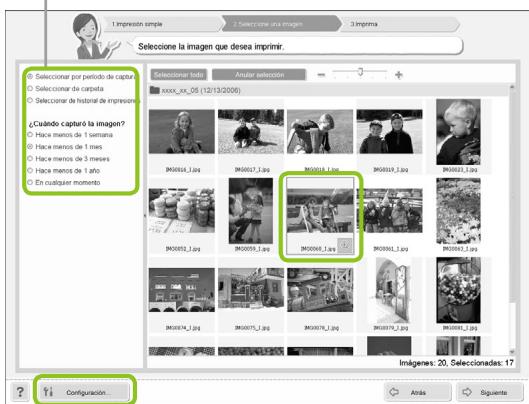Click 'Imágenes: 20, Seleccionadas: 17' status text

(x=456, y=363)
